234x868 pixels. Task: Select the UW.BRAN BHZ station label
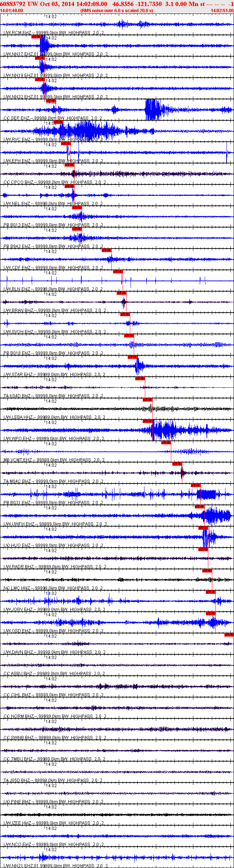pos(19,310)
